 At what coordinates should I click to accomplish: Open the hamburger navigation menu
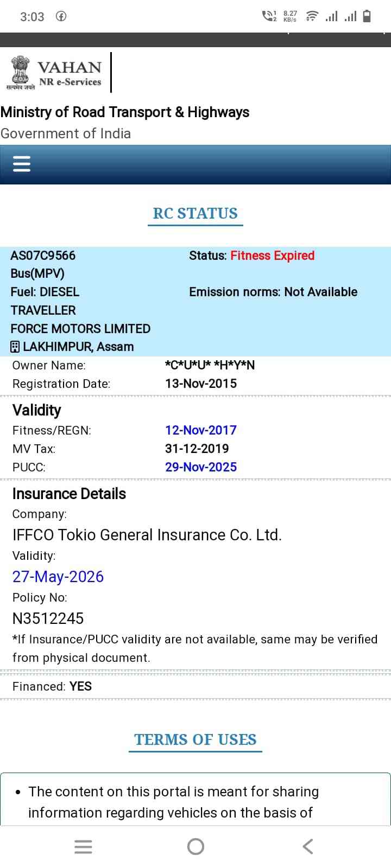(x=22, y=163)
